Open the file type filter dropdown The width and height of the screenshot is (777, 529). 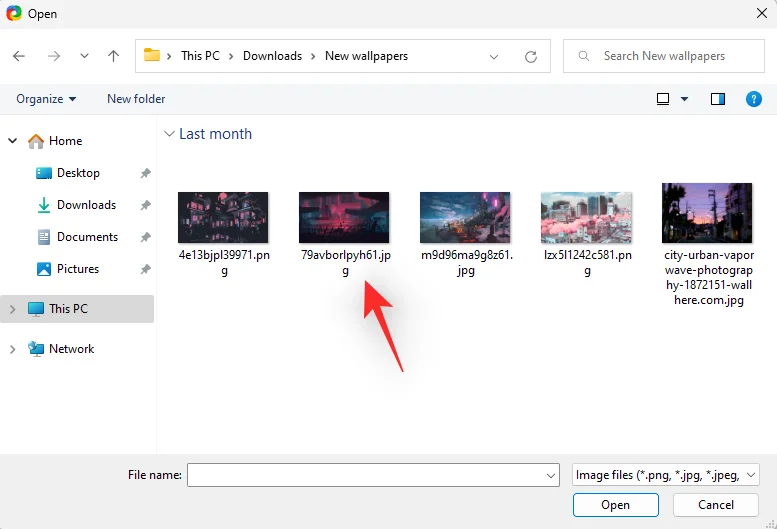665,475
